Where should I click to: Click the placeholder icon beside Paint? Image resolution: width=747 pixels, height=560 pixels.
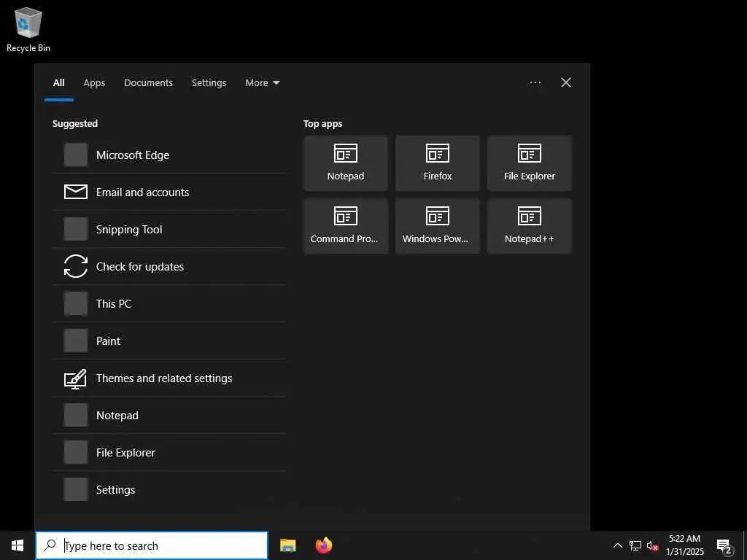click(x=76, y=341)
